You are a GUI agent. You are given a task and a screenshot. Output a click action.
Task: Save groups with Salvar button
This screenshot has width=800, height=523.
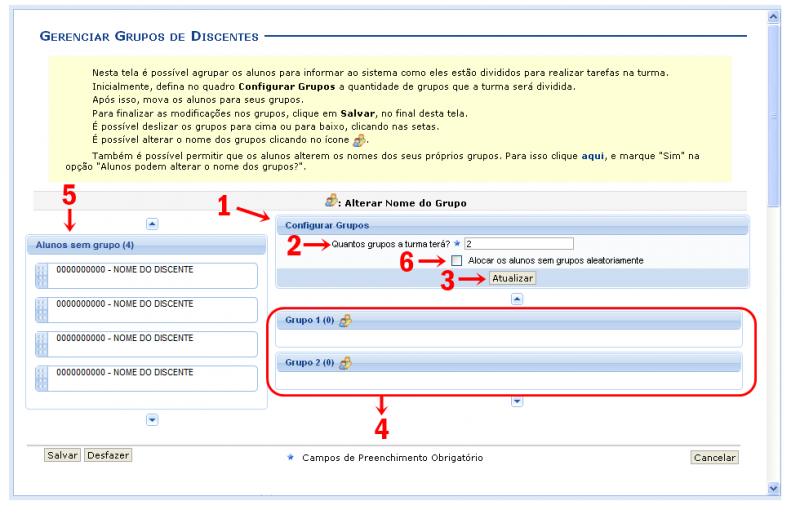click(62, 455)
